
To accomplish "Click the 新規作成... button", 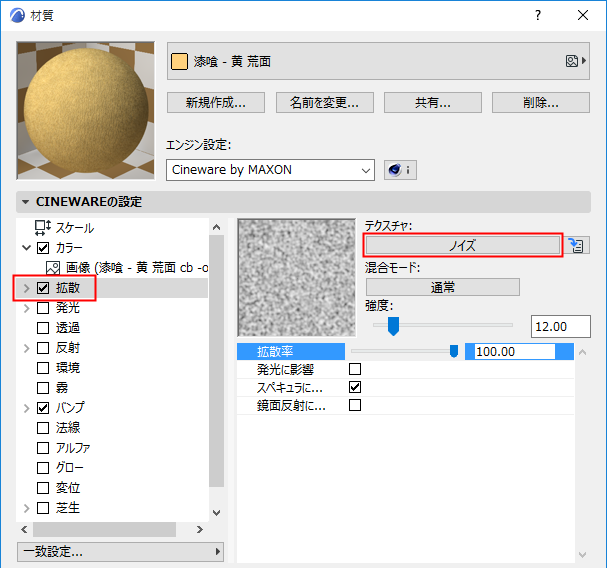I will pos(216,103).
